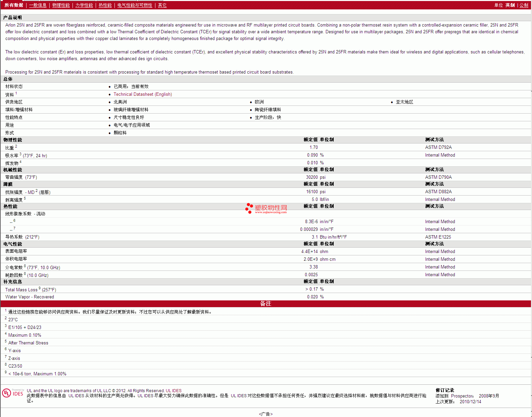
Task: Click the UL IDES logo
Action: pos(13,393)
